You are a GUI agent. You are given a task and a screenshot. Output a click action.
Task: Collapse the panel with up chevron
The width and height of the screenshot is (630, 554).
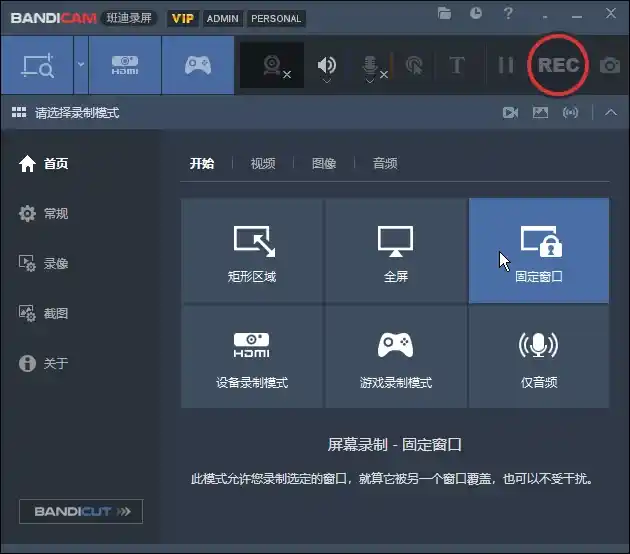611,112
